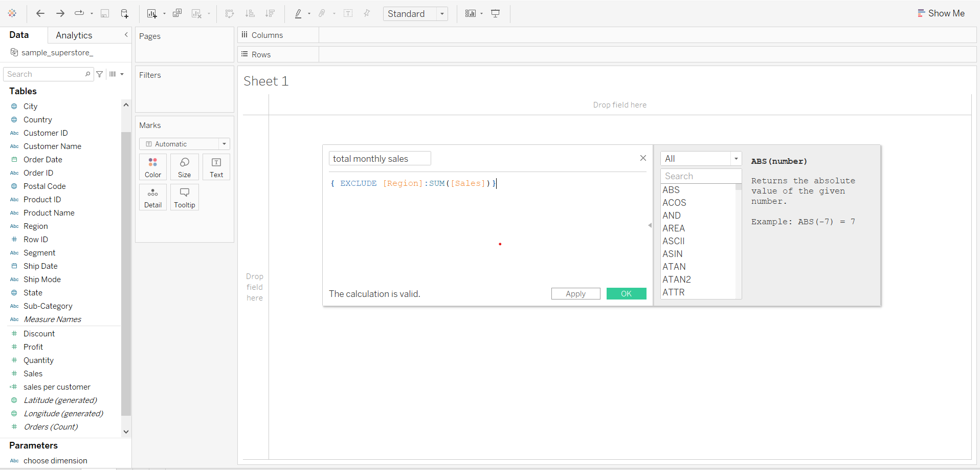
Task: Click the calculation name field
Action: click(x=380, y=159)
